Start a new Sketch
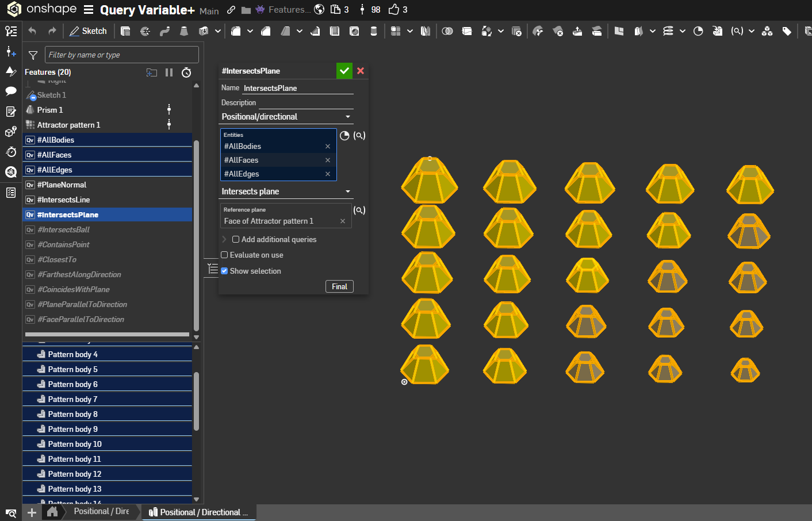Viewport: 812px width, 521px height. point(88,31)
